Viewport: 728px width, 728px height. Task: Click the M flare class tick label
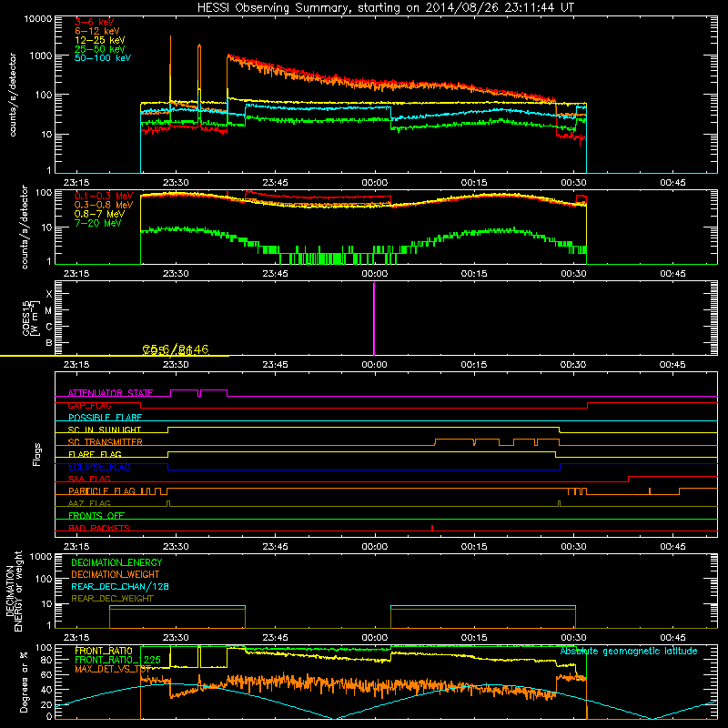[x=48, y=311]
